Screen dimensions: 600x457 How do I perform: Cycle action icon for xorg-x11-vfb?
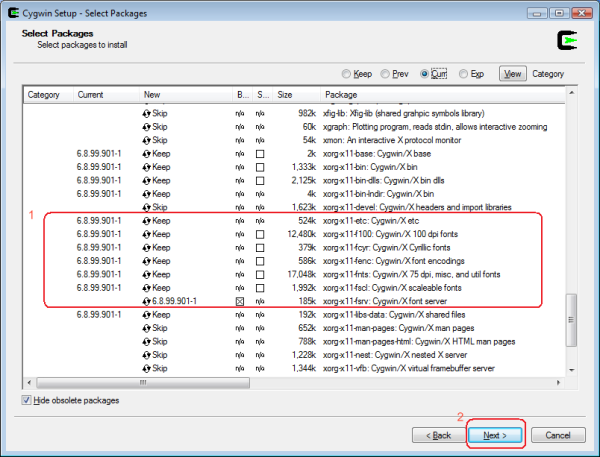147,369
